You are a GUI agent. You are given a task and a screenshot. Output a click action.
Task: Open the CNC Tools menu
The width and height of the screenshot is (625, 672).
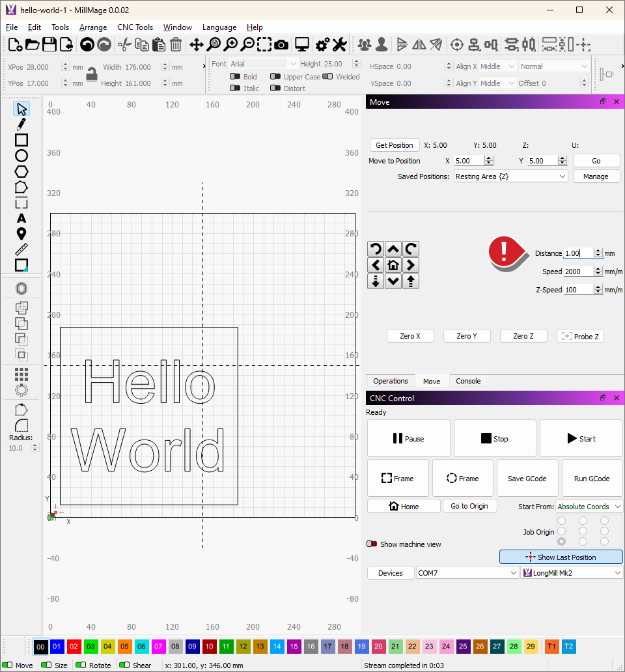135,27
